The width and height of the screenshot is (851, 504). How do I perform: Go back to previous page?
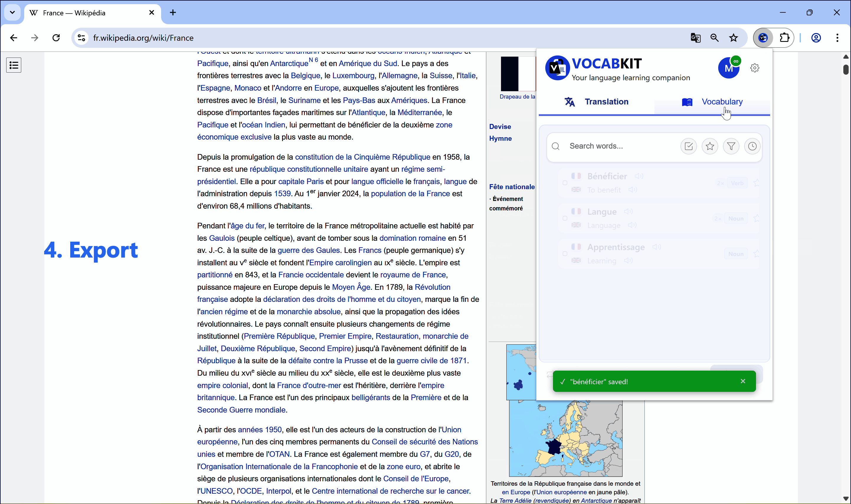pyautogui.click(x=14, y=38)
